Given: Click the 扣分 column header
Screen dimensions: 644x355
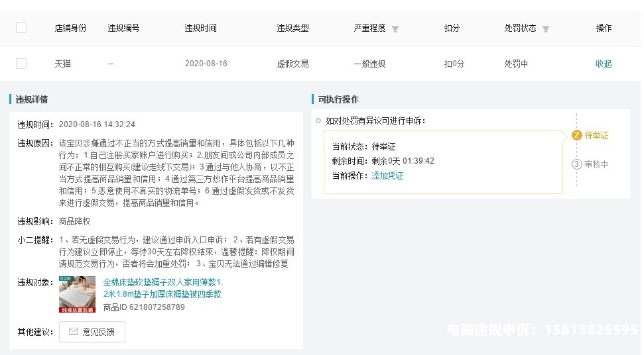Looking at the screenshot, I should pos(452,28).
